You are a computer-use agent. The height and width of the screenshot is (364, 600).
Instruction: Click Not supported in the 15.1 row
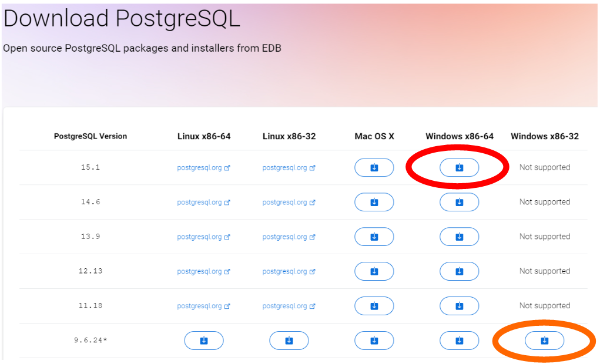coord(545,167)
